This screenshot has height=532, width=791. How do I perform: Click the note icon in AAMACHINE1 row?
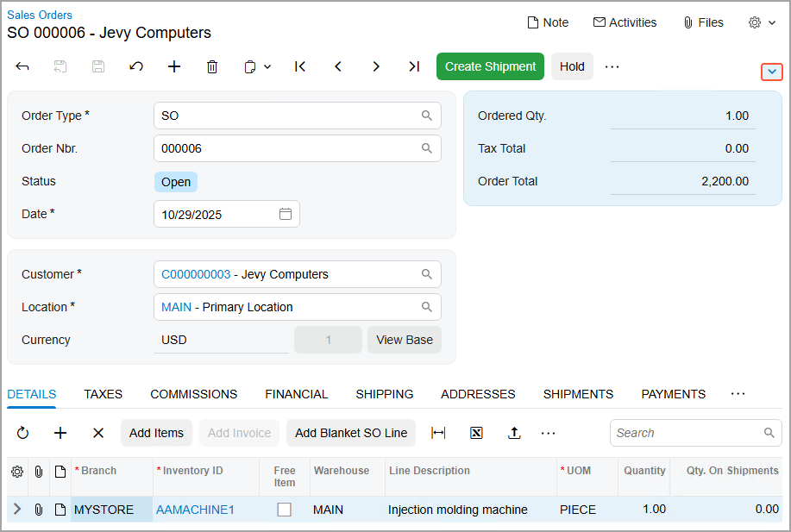click(60, 510)
